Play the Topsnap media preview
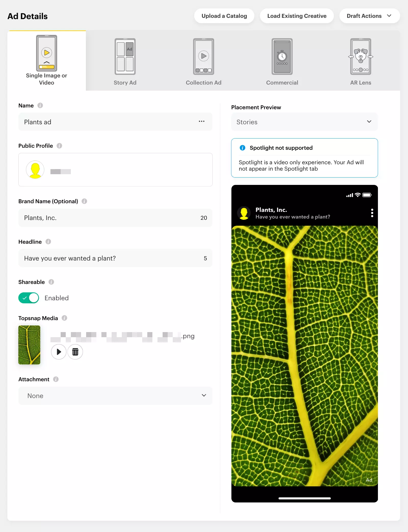 [59, 352]
